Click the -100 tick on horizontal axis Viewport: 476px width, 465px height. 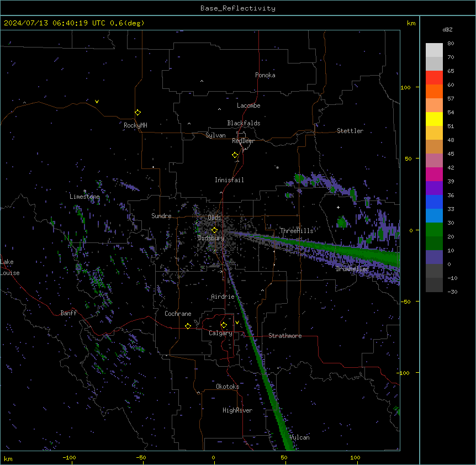pos(69,457)
